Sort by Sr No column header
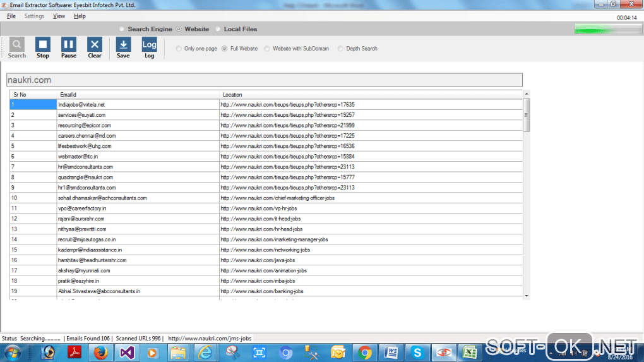Screen dimensions: 644x362 (x=33, y=95)
